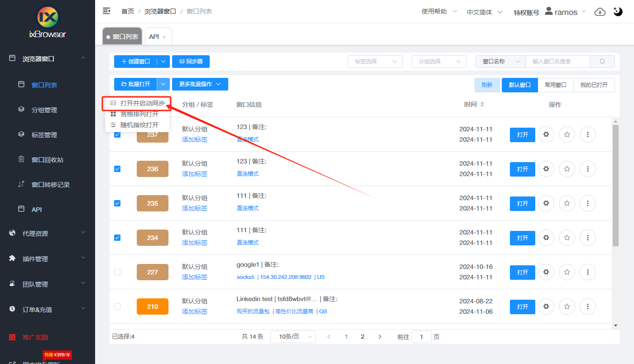Open the 中文简体 language dropdown
This screenshot has width=634, height=364.
485,12
